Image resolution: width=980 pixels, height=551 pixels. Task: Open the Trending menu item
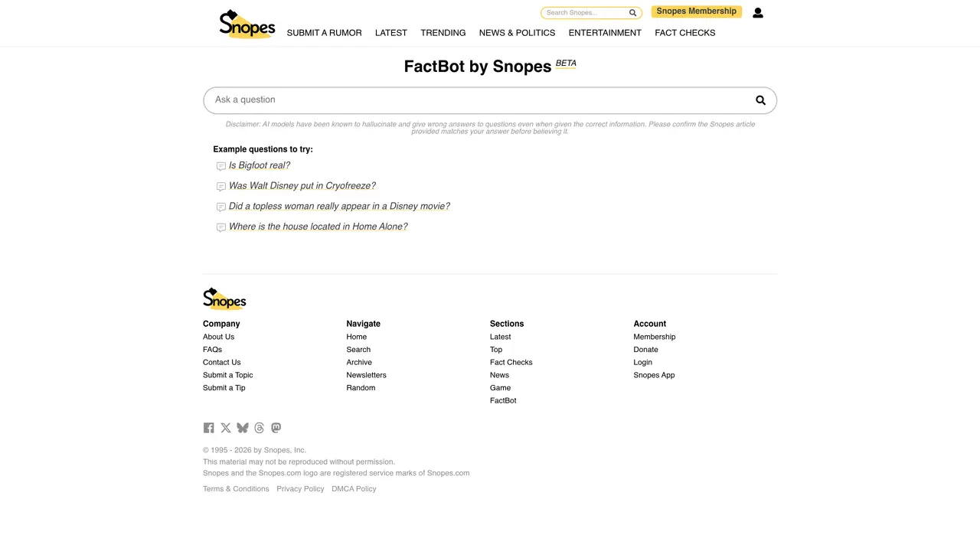443,33
